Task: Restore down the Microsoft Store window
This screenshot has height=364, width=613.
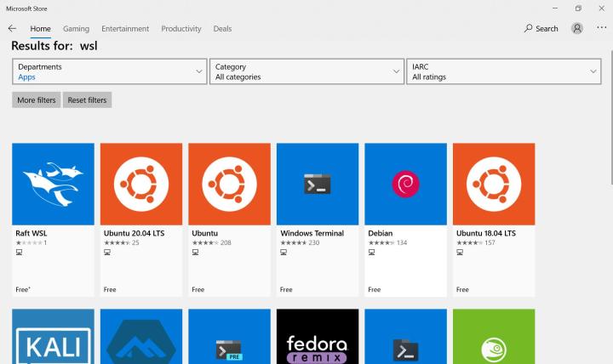Action: pyautogui.click(x=578, y=9)
